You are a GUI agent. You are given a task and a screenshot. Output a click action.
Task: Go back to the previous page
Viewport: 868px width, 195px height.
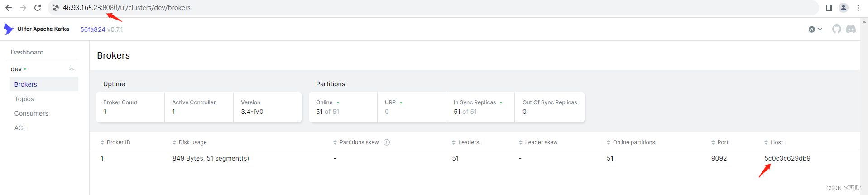click(9, 8)
